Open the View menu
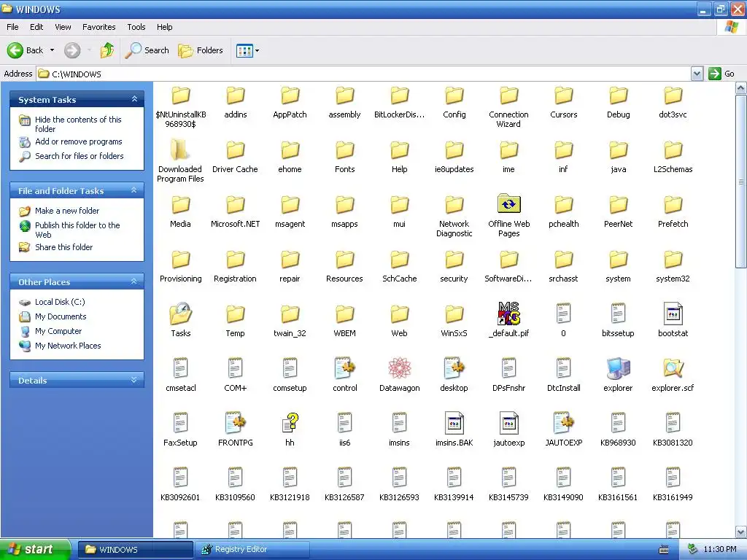The image size is (747, 560). pos(63,27)
